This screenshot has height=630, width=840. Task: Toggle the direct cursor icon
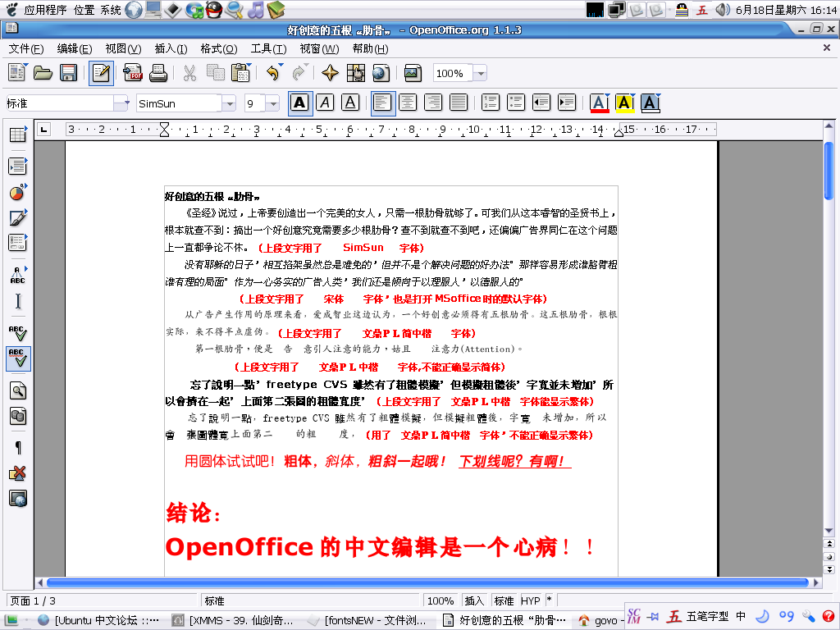point(18,301)
